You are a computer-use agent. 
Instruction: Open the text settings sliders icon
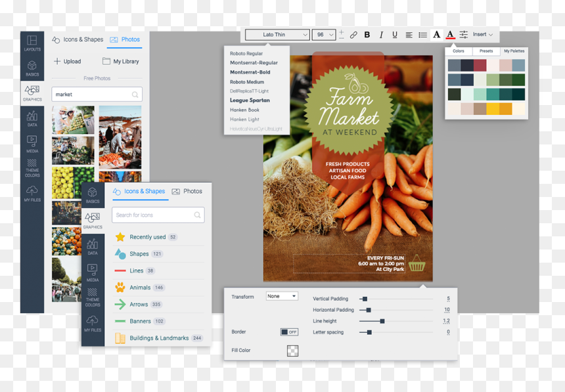click(x=464, y=35)
